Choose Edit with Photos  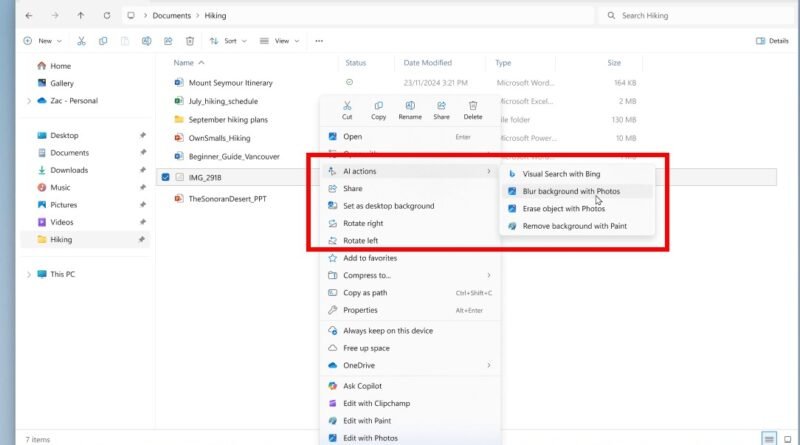(410, 438)
